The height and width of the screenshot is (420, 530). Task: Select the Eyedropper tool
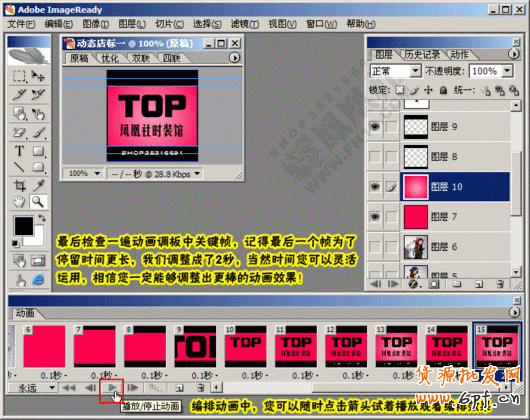39,185
